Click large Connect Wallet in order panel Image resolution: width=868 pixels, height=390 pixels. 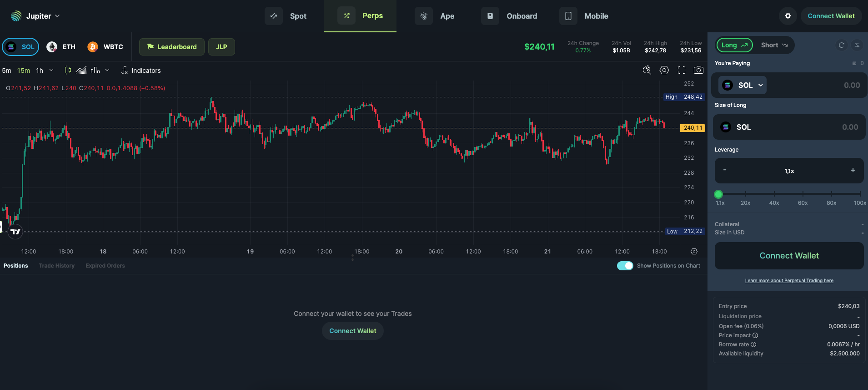[x=789, y=256]
